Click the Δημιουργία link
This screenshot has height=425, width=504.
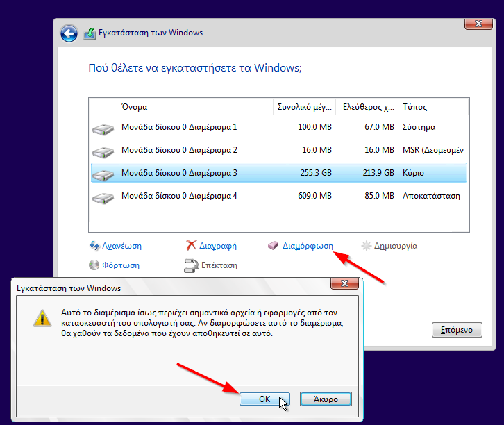point(396,246)
